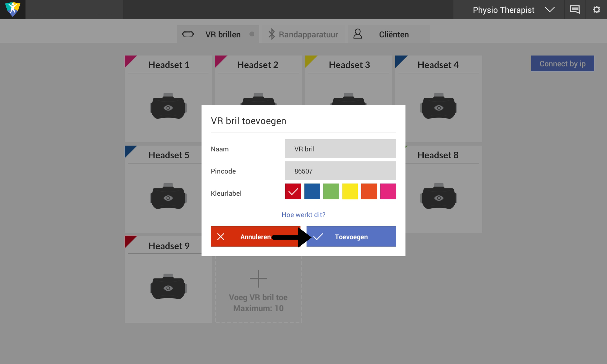The image size is (607, 364).
Task: Click the plus icon to add VR bril
Action: click(x=258, y=278)
